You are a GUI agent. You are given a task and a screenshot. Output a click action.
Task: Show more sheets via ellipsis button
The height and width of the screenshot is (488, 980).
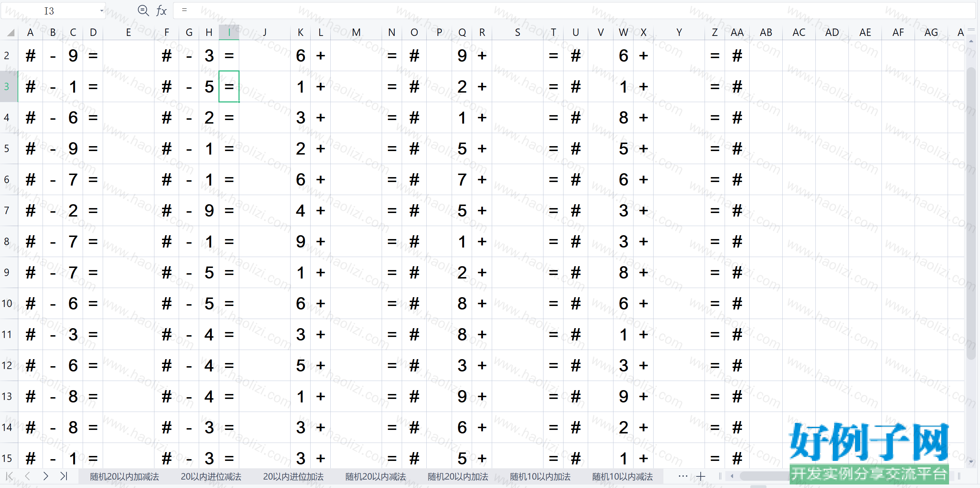tap(683, 476)
